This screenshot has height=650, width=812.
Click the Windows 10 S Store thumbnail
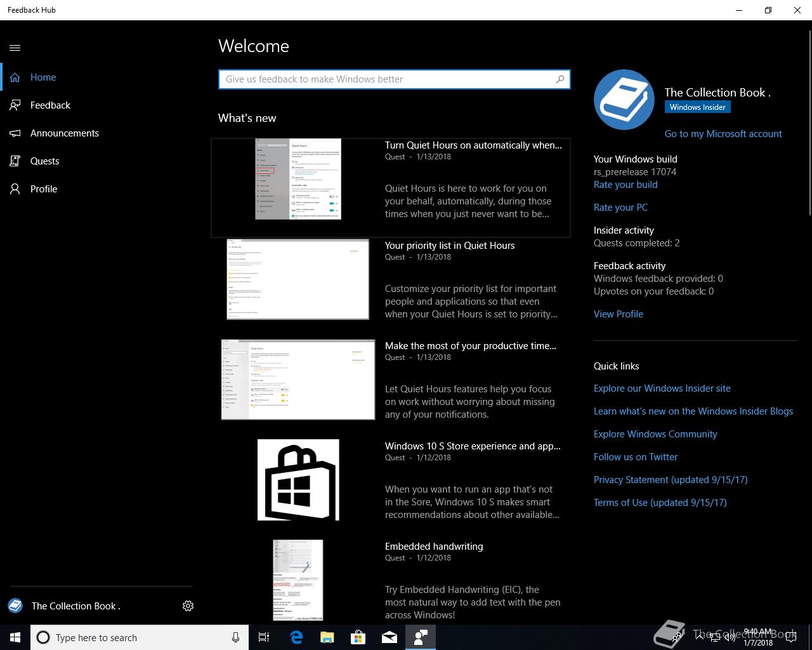point(298,480)
